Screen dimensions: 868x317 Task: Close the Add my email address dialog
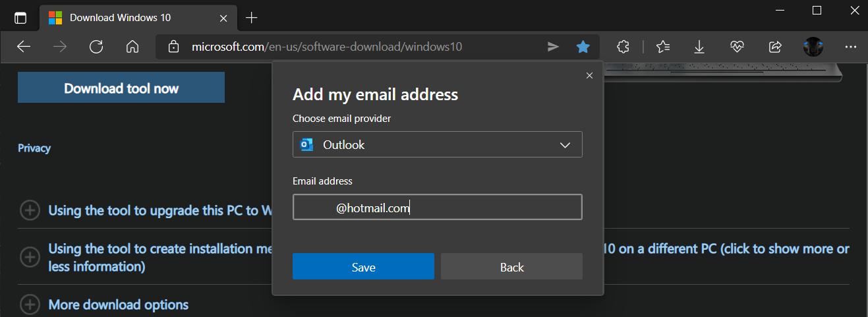coord(589,75)
